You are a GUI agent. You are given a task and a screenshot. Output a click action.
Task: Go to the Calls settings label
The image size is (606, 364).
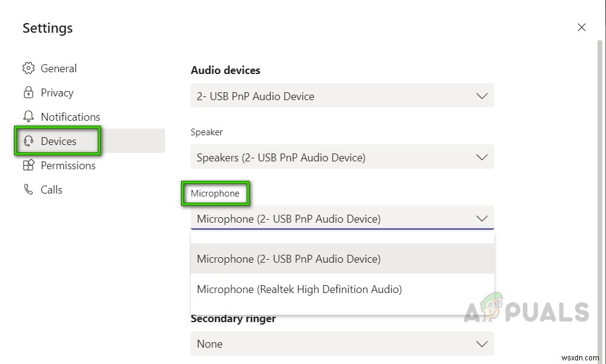52,190
